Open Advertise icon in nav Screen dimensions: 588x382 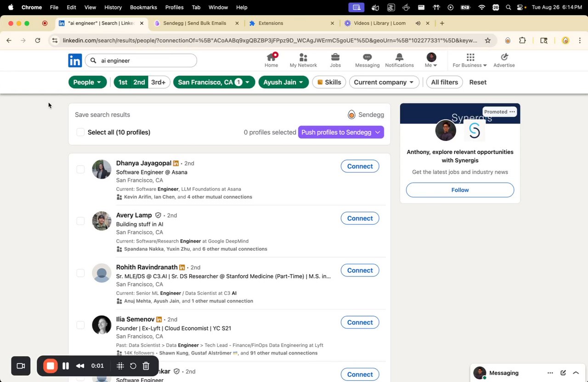(x=504, y=57)
